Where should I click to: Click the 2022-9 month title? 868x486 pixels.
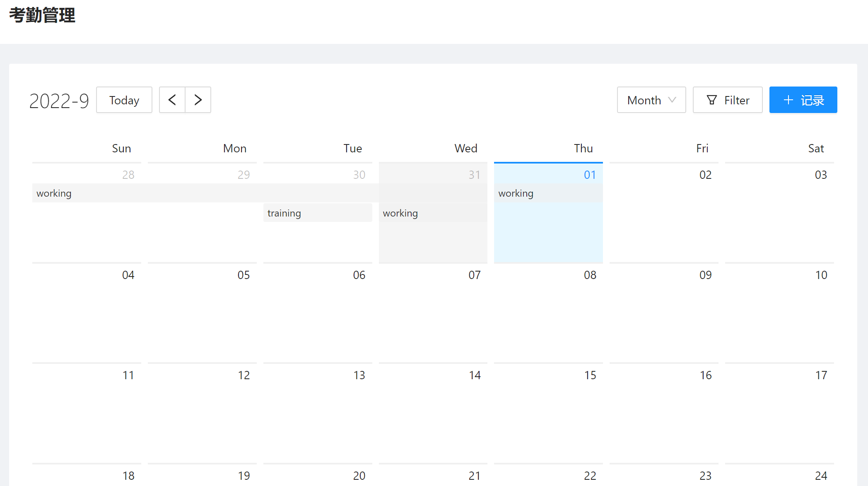(x=59, y=101)
